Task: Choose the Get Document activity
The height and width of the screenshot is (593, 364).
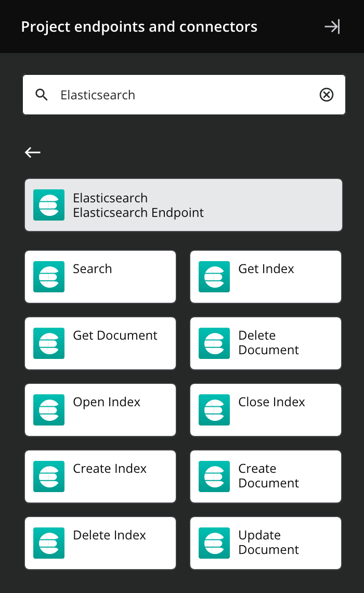Action: [x=100, y=343]
